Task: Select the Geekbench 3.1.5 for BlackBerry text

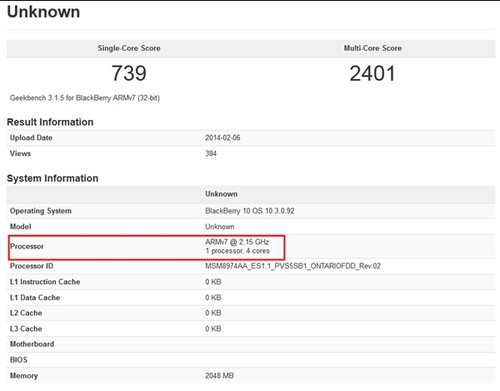Action: coord(85,98)
